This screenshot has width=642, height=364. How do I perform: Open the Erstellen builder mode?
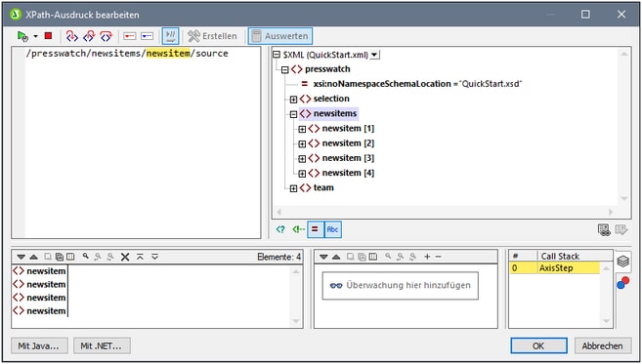coord(212,36)
